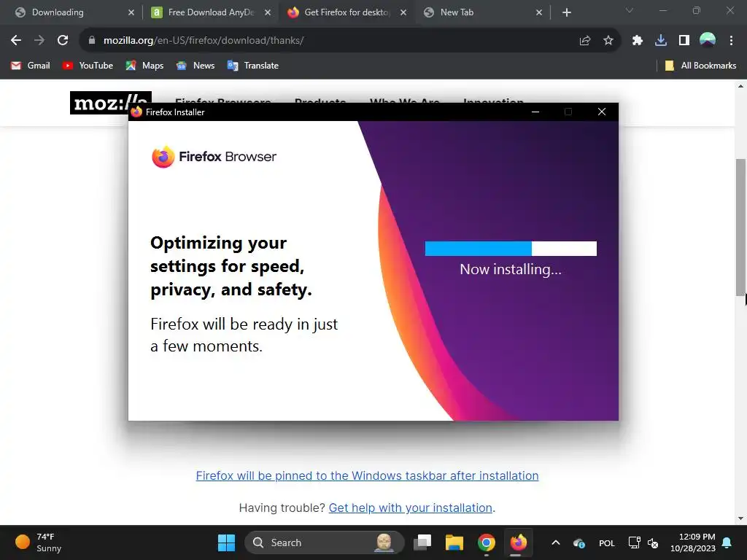The width and height of the screenshot is (747, 560).
Task: Open the Windows Start menu
Action: 226,542
